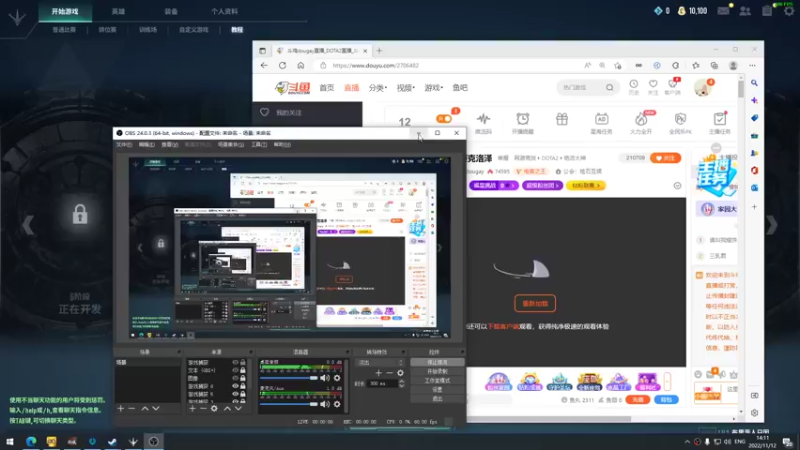Viewport: 800px width, 450px height.
Task: Remove the selected OBS source
Action: click(203, 409)
